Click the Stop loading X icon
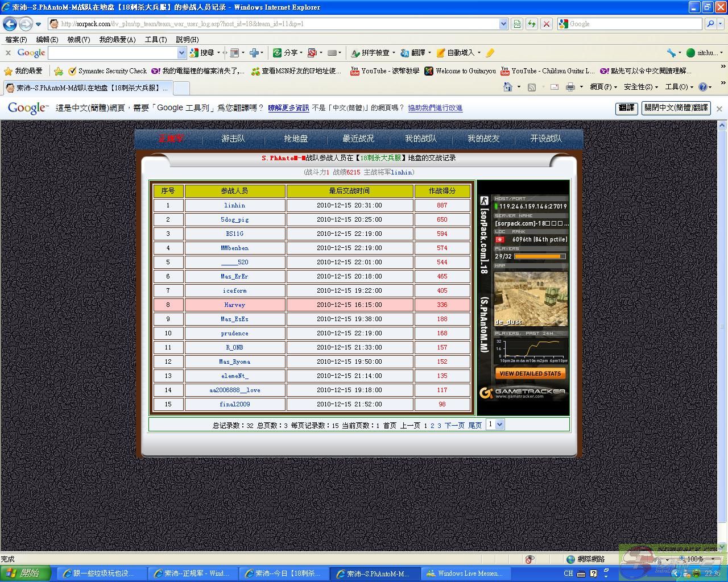728x582 pixels. 547,24
